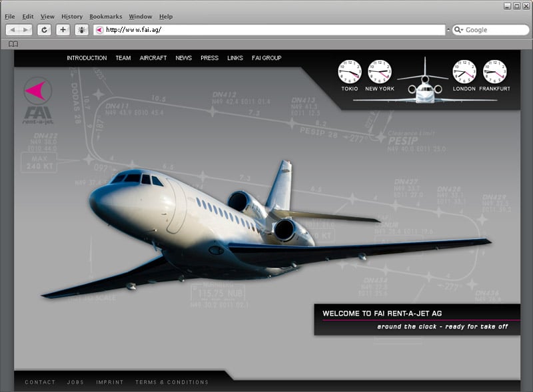This screenshot has height=392, width=533.
Task: Click the New York clock
Action: click(379, 72)
